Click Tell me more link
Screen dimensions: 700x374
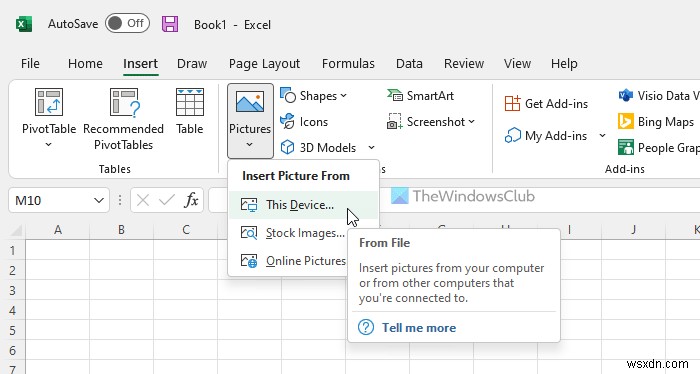click(x=419, y=328)
